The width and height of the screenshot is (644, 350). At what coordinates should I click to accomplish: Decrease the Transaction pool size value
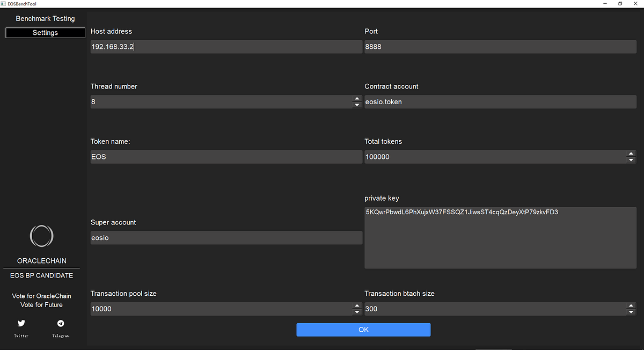(357, 311)
